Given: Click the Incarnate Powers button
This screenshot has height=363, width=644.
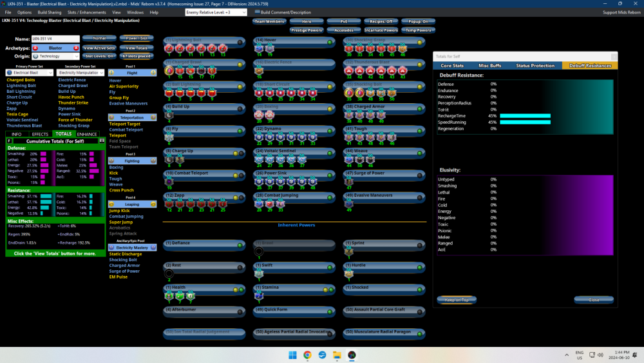Looking at the screenshot, I should pyautogui.click(x=381, y=30).
